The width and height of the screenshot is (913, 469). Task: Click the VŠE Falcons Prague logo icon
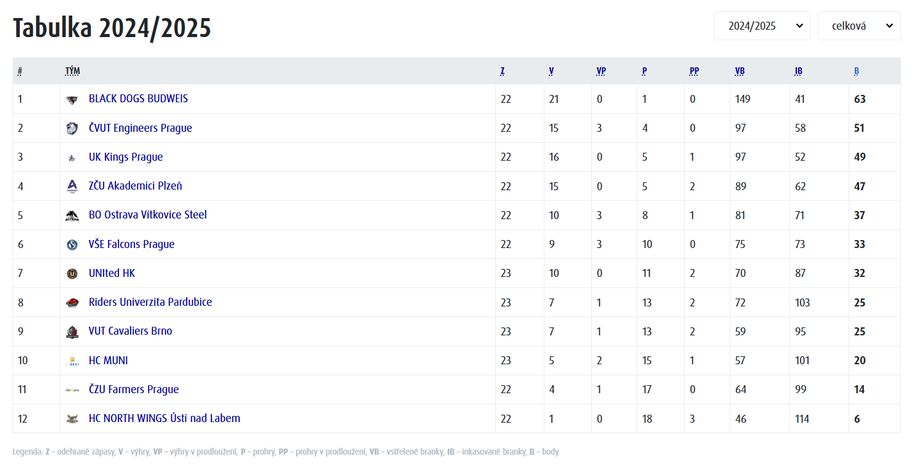tap(72, 245)
